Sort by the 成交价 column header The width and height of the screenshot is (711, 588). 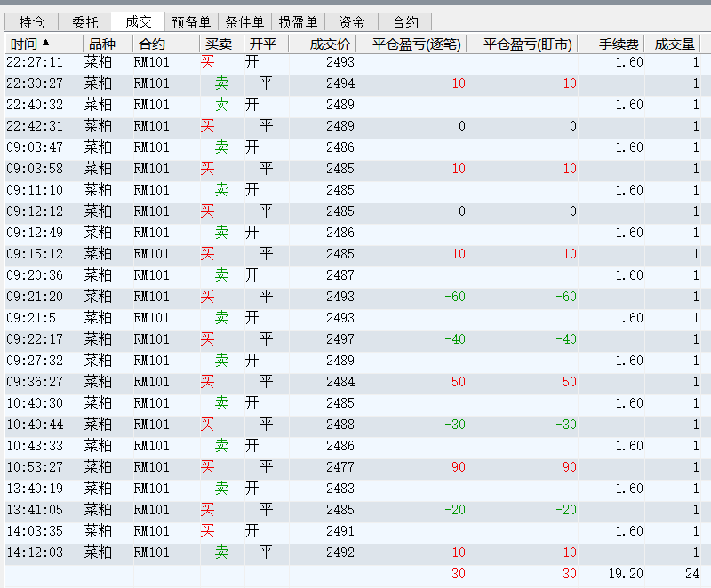(323, 44)
